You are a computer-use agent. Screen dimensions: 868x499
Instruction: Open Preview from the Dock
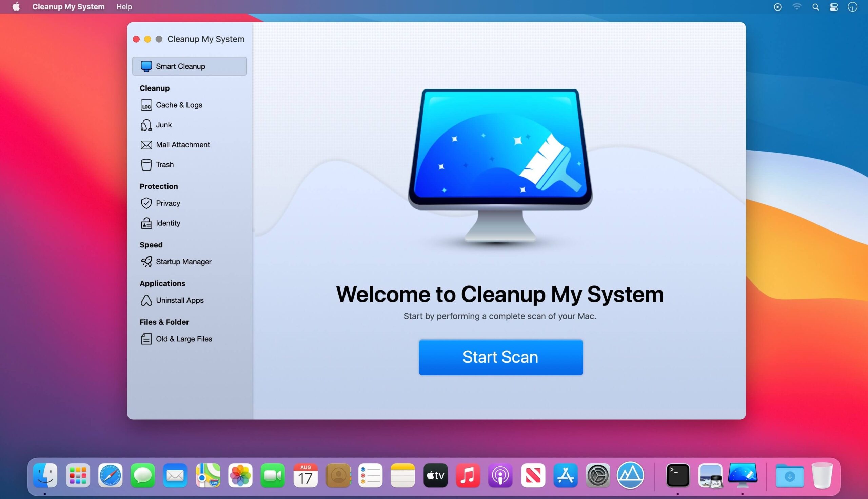coord(710,476)
